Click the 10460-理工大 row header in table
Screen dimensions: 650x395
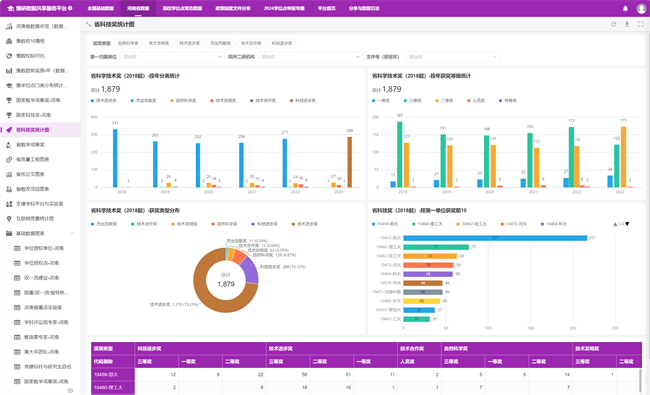pos(113,388)
